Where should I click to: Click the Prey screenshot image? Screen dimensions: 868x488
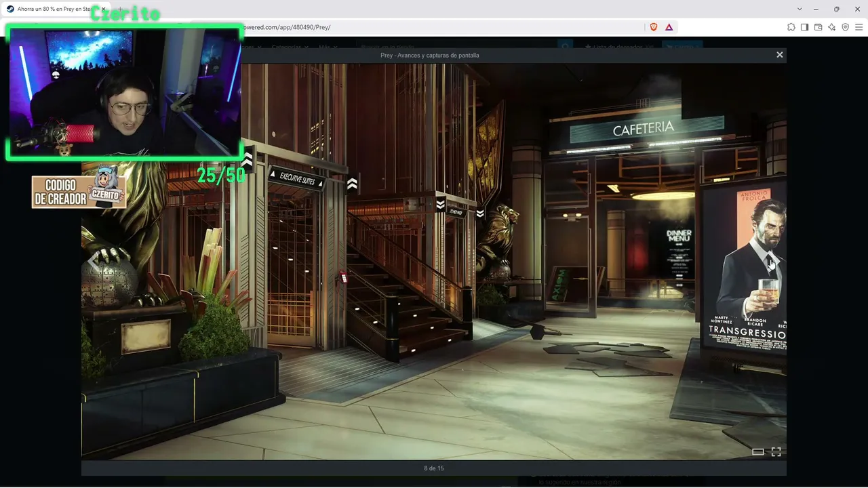(x=434, y=262)
